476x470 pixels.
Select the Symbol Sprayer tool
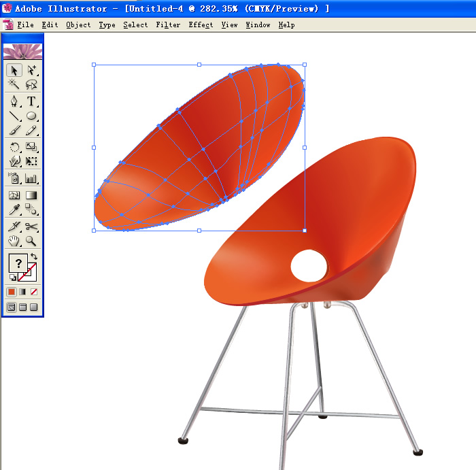14,178
